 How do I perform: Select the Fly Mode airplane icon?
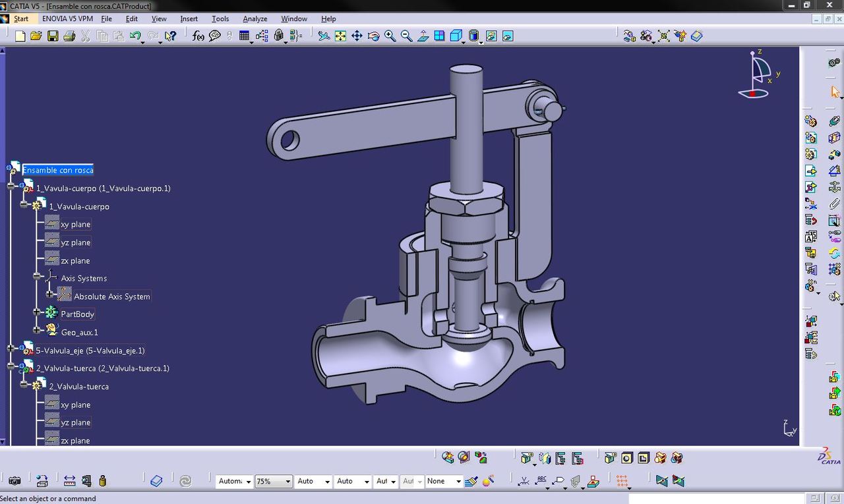324,36
